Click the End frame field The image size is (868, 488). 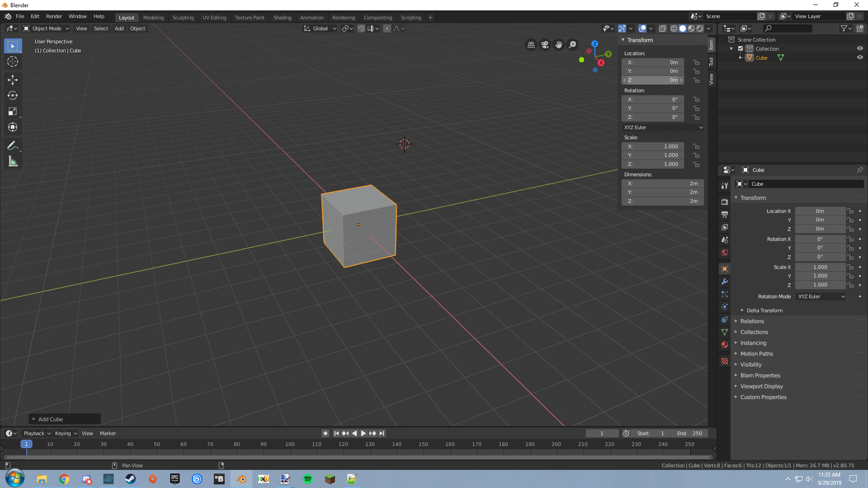690,433
